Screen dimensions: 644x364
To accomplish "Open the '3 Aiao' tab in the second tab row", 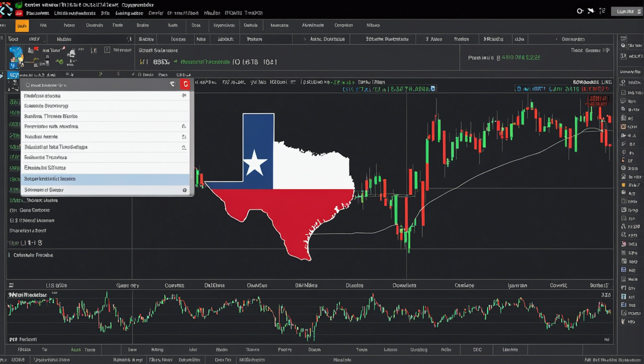I will tap(434, 39).
